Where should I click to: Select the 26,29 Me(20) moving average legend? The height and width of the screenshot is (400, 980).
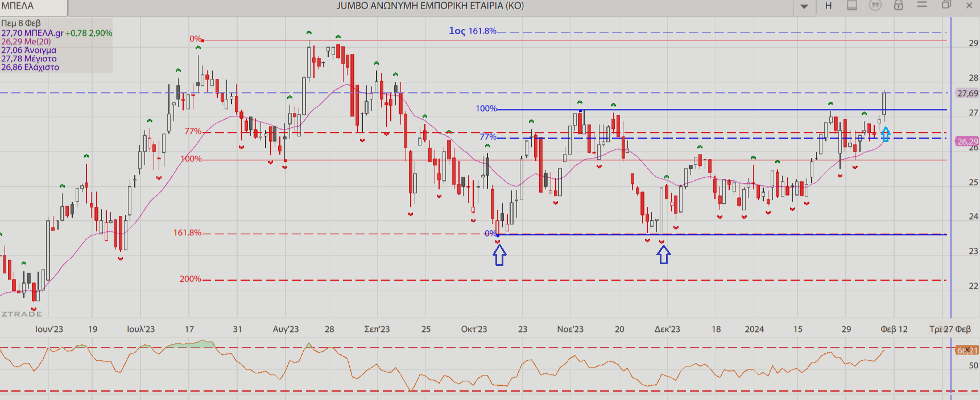pos(26,41)
